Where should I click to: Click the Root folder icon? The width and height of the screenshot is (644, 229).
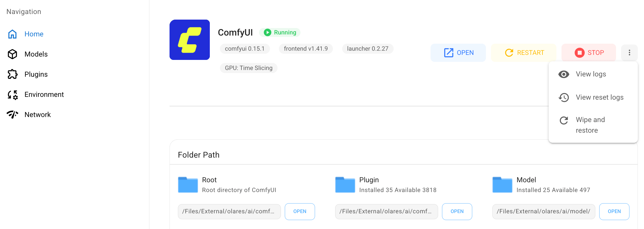[188, 185]
